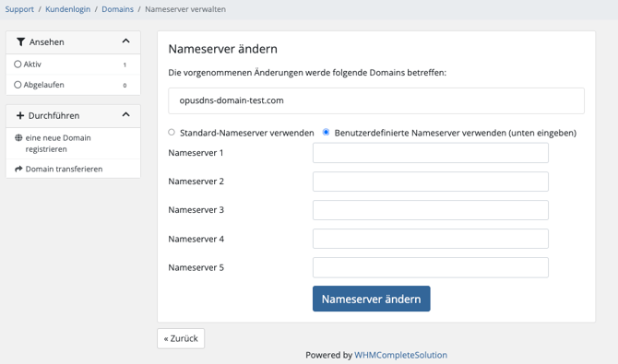Choose Standard-Nameserver verwenden radio option
The image size is (618, 364).
[x=172, y=133]
